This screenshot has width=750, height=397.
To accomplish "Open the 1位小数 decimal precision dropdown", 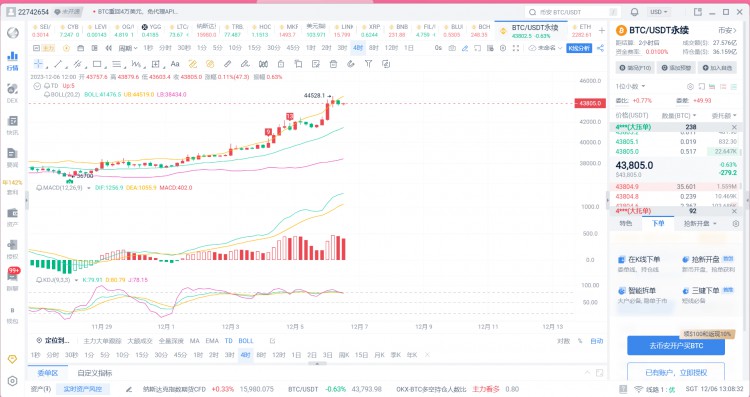I will [630, 87].
